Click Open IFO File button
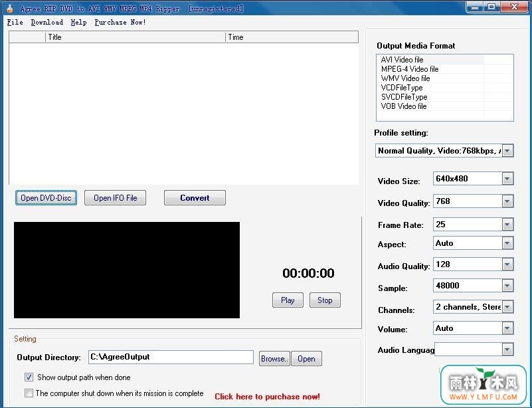 point(115,198)
